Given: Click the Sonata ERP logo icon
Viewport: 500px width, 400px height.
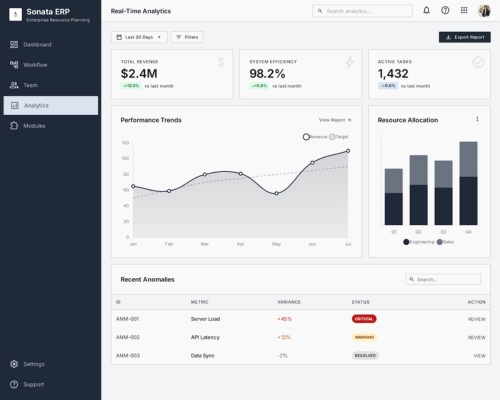Looking at the screenshot, I should pyautogui.click(x=16, y=14).
